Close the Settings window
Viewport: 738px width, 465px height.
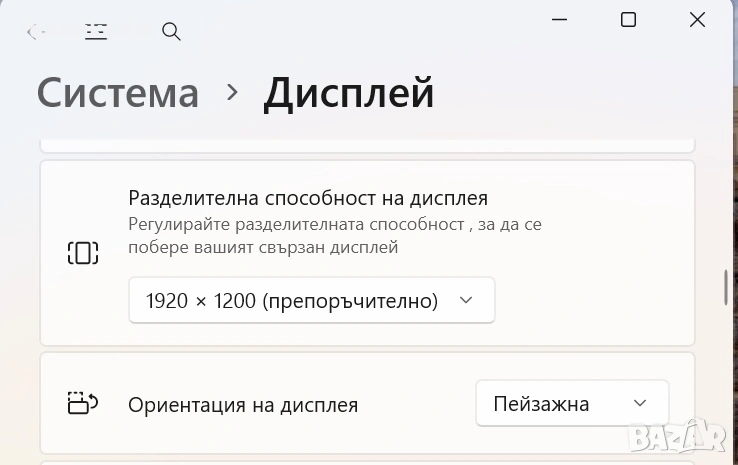coord(697,19)
